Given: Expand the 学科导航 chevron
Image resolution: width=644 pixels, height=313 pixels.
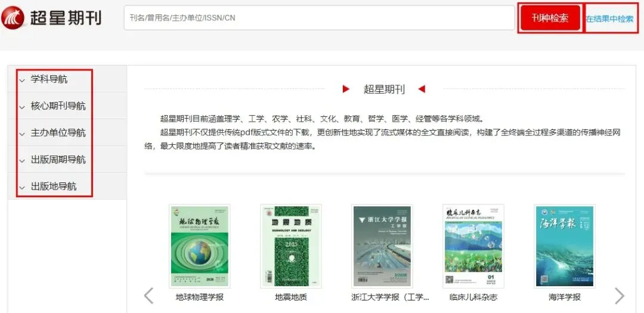Looking at the screenshot, I should point(22,81).
